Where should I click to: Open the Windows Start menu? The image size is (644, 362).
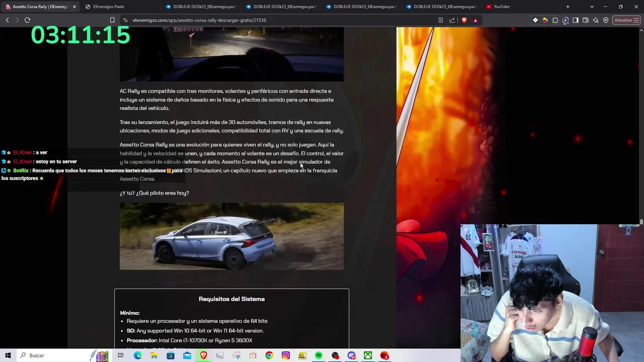pyautogui.click(x=8, y=355)
